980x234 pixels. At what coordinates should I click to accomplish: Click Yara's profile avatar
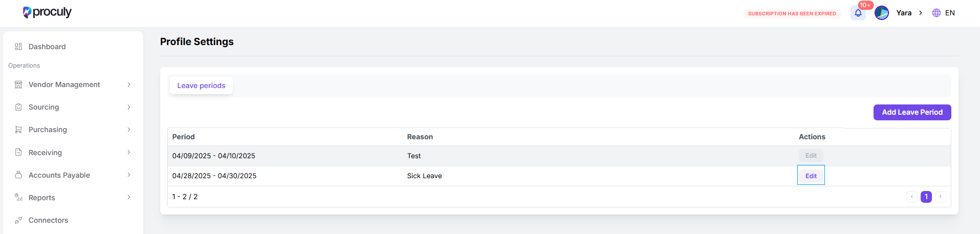[882, 13]
